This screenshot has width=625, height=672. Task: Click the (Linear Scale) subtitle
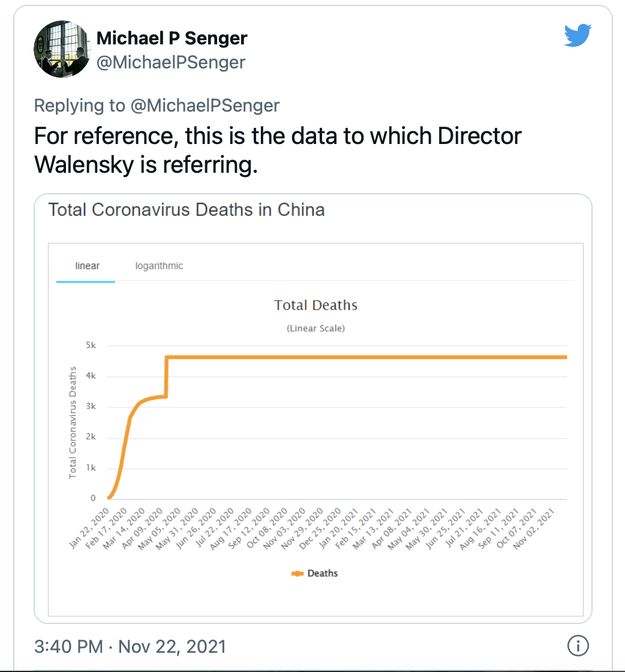click(315, 328)
